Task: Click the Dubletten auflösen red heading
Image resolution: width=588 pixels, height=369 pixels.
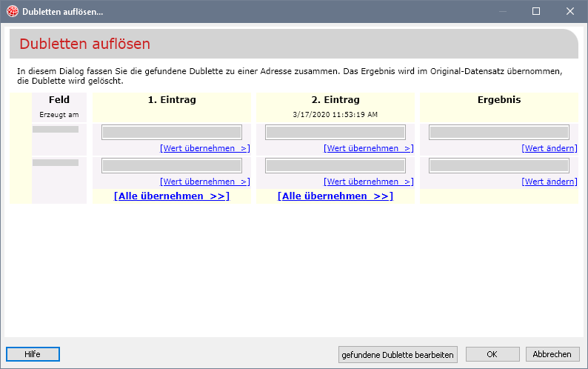Action: point(84,44)
